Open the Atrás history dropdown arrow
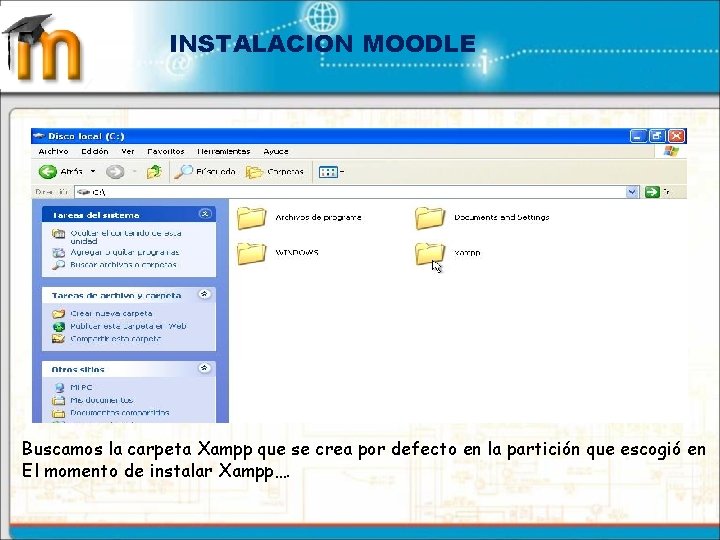Viewport: 720px width, 540px height. (x=93, y=172)
